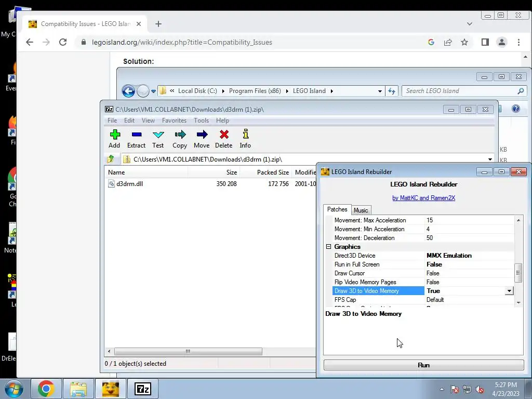This screenshot has width=532, height=399.
Task: Open the 7-Zip View menu
Action: [148, 121]
